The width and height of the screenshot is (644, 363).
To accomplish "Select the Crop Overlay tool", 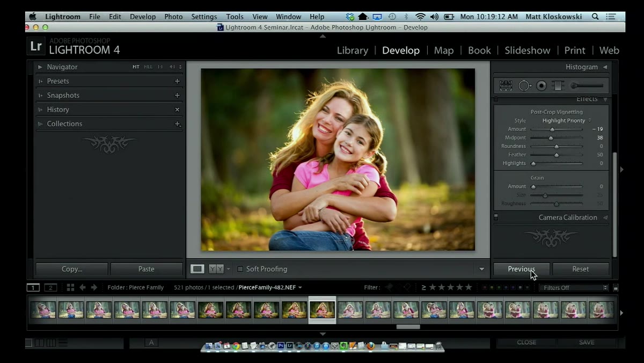I will coord(506,85).
